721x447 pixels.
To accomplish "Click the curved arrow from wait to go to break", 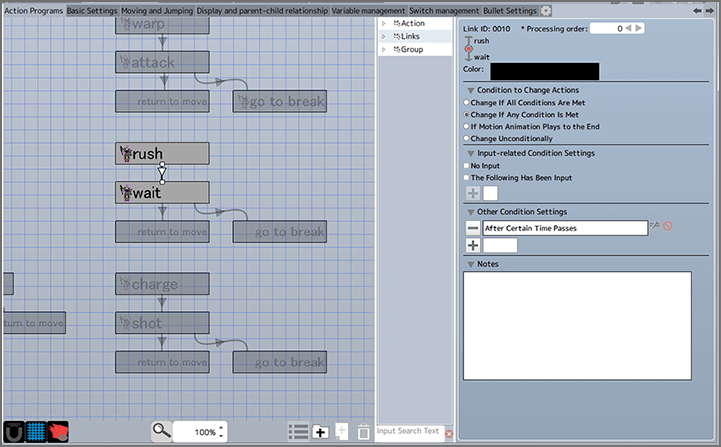I will pyautogui.click(x=221, y=212).
